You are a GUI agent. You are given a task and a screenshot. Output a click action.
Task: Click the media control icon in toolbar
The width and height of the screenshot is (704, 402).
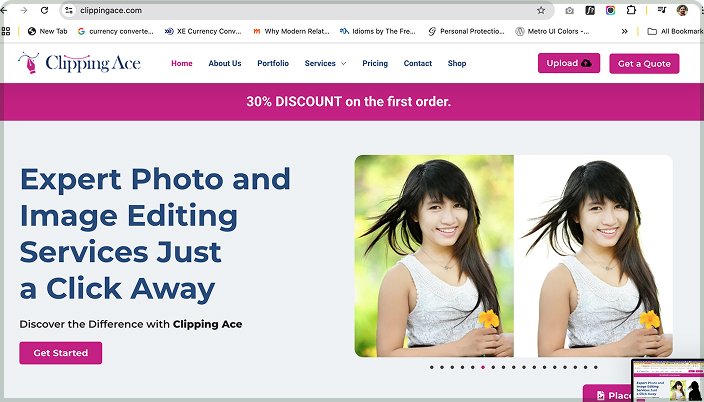[x=662, y=10]
